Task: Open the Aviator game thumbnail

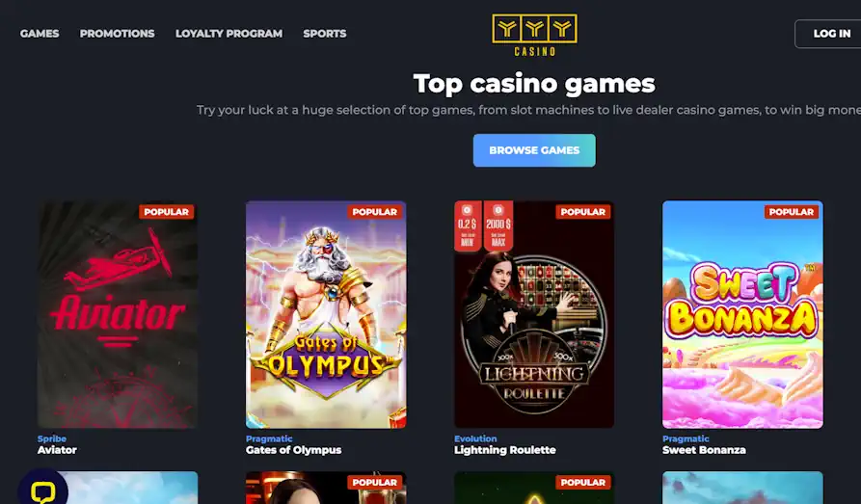Action: tap(118, 314)
